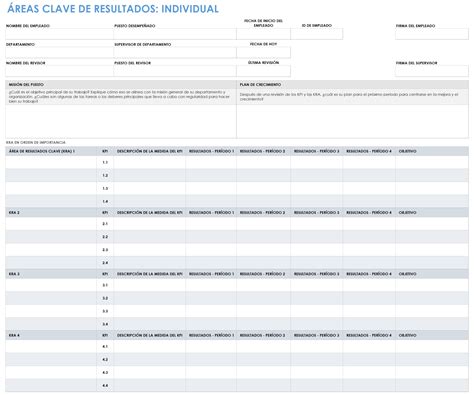Select KPI number 3.3 cell

[x=105, y=311]
